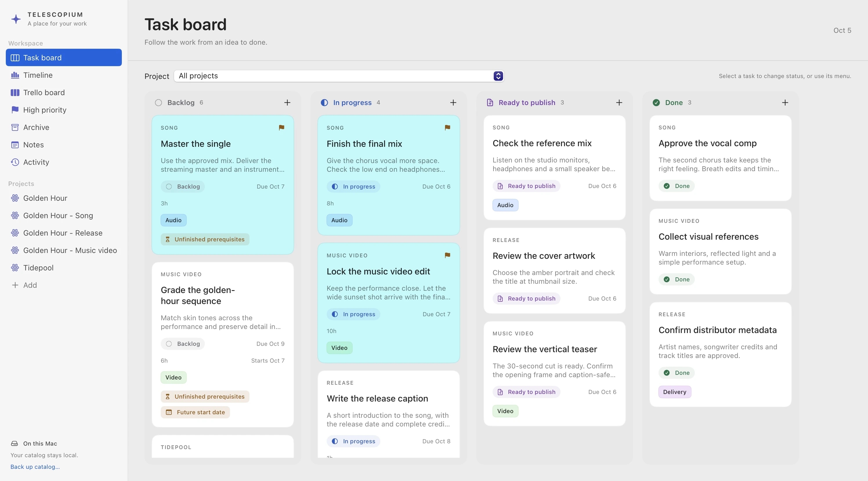Open the Golden Hour - Music video project

pyautogui.click(x=64, y=250)
